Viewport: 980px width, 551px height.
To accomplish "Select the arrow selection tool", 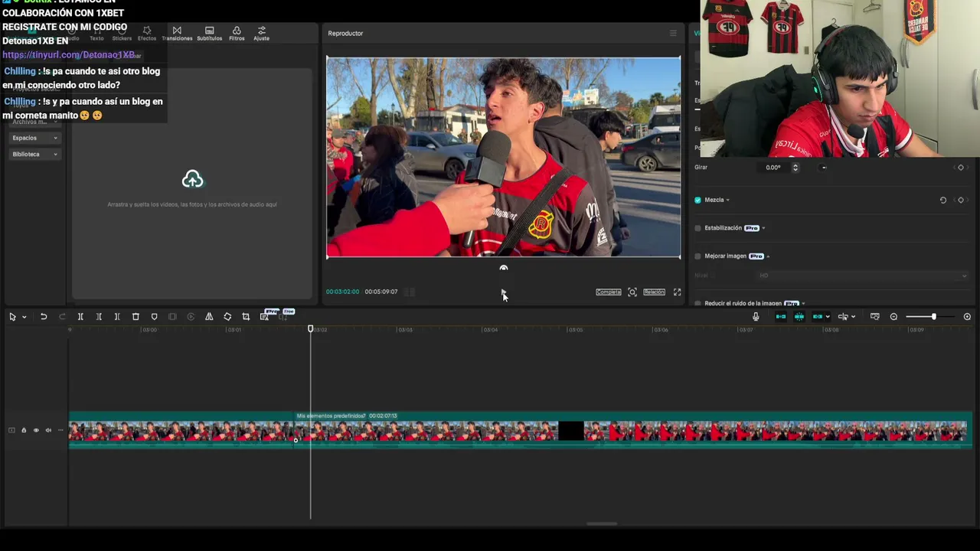I will (x=12, y=317).
